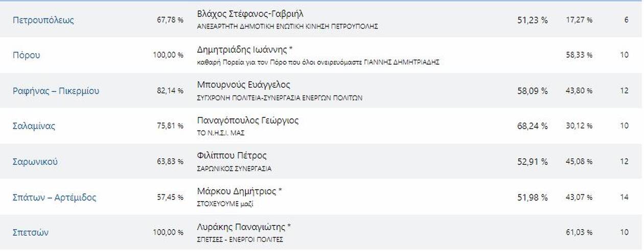Open the Σαρωνικού municipality link
The height and width of the screenshot is (251, 644).
coord(35,162)
